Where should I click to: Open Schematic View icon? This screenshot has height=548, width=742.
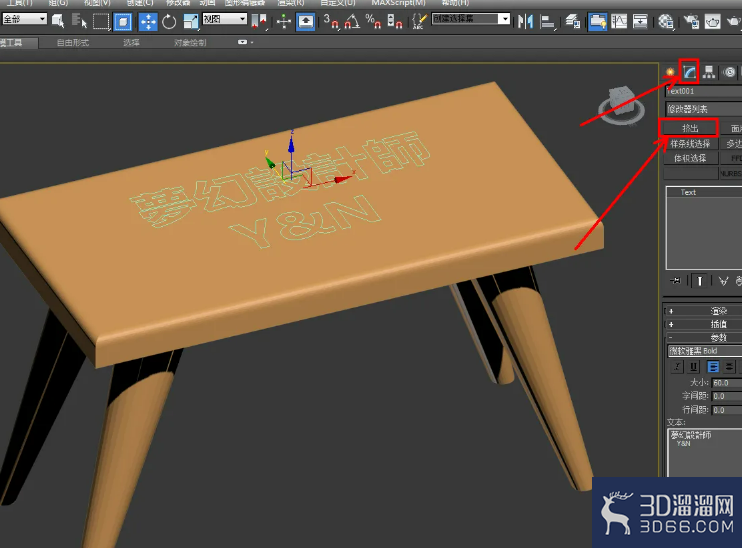[x=640, y=22]
